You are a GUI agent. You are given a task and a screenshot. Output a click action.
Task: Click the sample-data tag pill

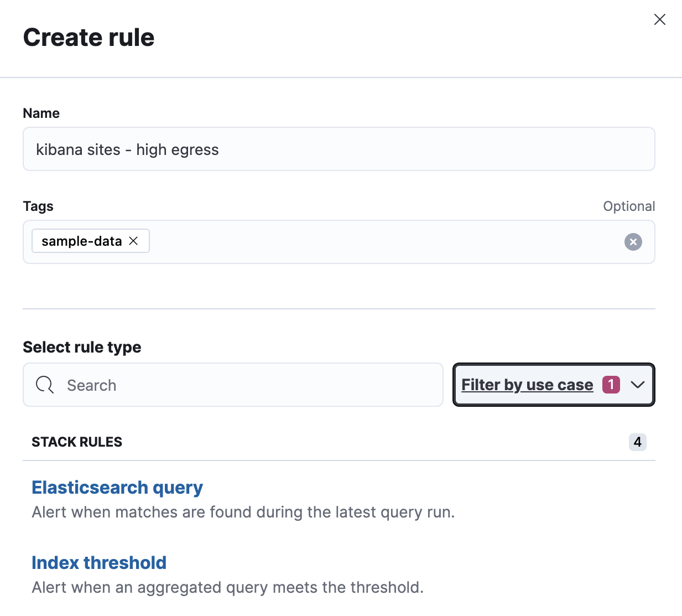82,241
